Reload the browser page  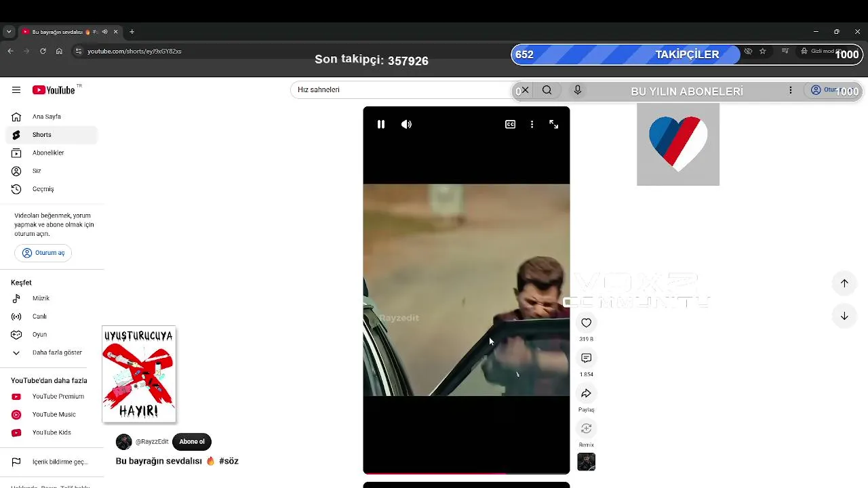(x=43, y=51)
